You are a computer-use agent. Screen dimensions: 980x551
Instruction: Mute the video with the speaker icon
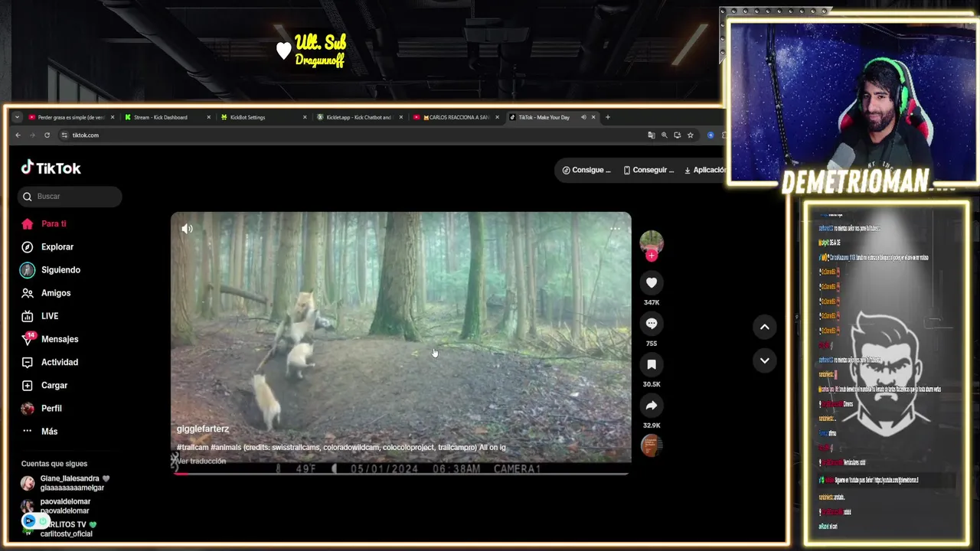[x=187, y=228]
